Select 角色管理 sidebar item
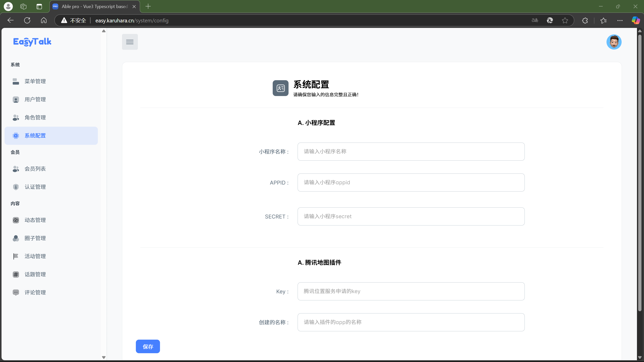 (35, 117)
